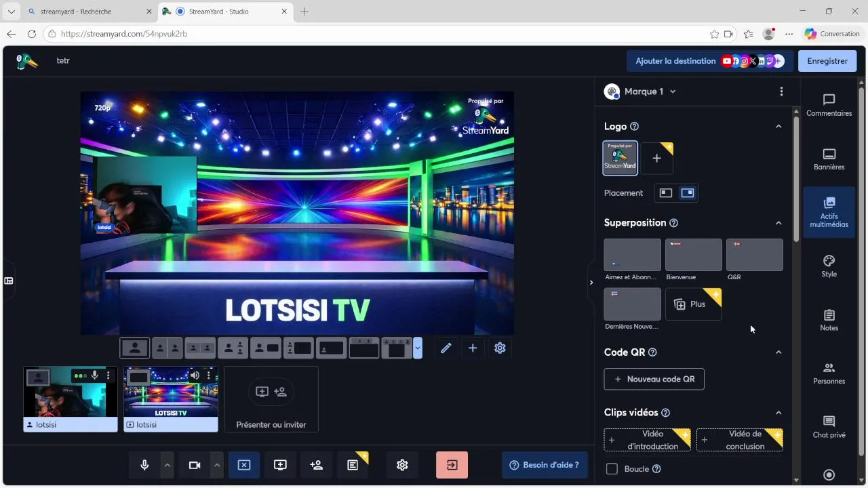Screen dimensions: 868x488
Task: Open the Marque 1 brand dropdown
Action: click(x=641, y=91)
